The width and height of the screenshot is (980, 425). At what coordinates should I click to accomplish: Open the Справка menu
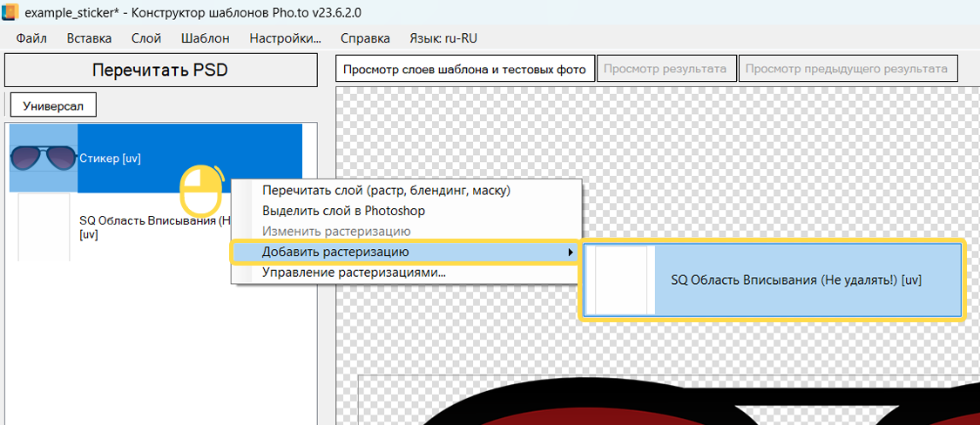pyautogui.click(x=365, y=38)
